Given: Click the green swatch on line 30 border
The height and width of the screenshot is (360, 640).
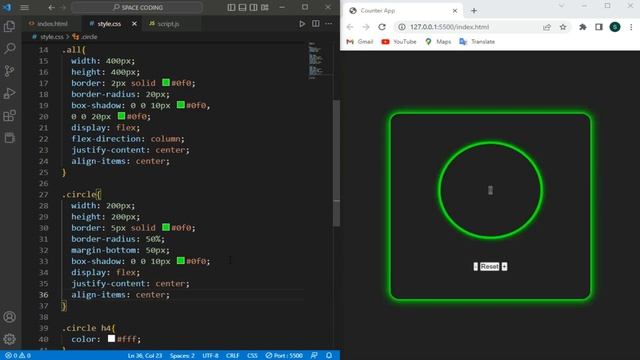Looking at the screenshot, I should [166, 227].
